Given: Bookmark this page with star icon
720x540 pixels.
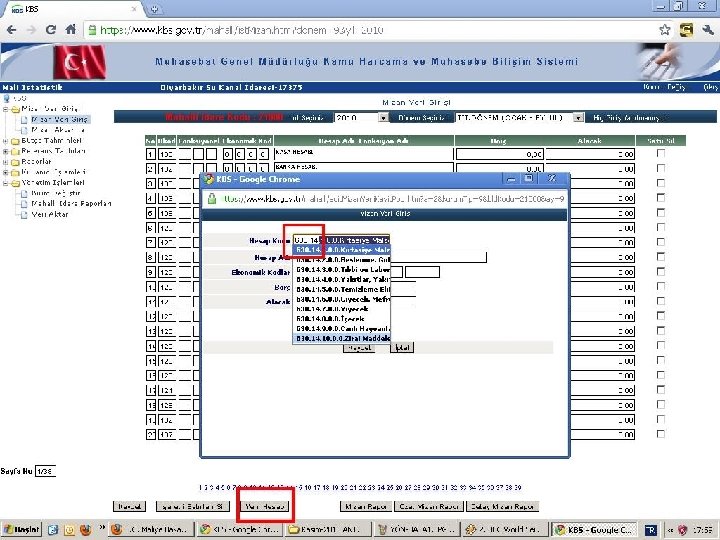Looking at the screenshot, I should [x=664, y=30].
